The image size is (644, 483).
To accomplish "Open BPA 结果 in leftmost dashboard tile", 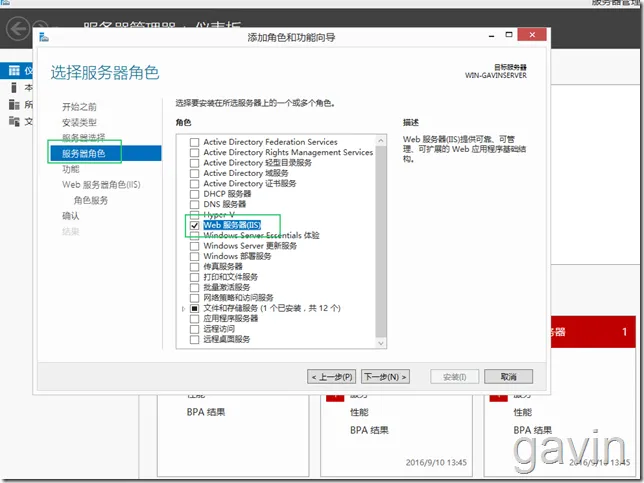I will [x=206, y=412].
